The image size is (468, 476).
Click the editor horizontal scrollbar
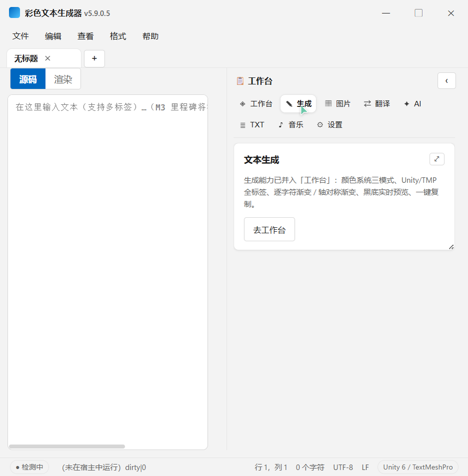[67, 446]
